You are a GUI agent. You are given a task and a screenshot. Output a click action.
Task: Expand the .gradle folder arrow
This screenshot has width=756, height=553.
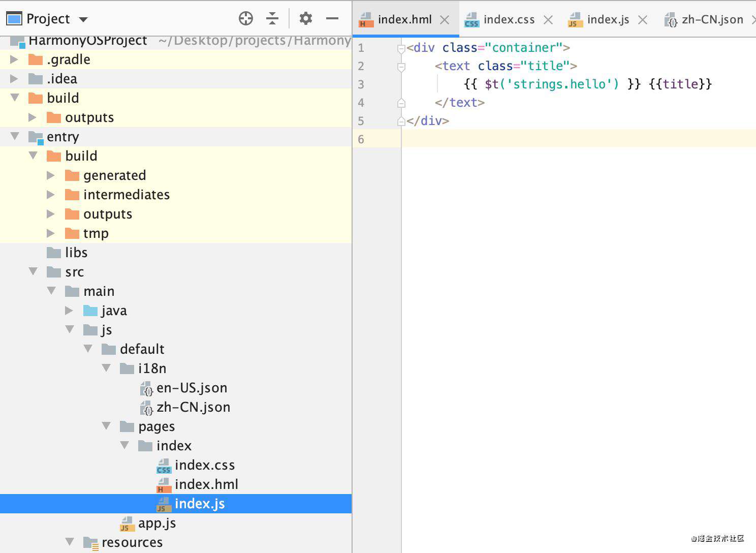click(x=14, y=59)
